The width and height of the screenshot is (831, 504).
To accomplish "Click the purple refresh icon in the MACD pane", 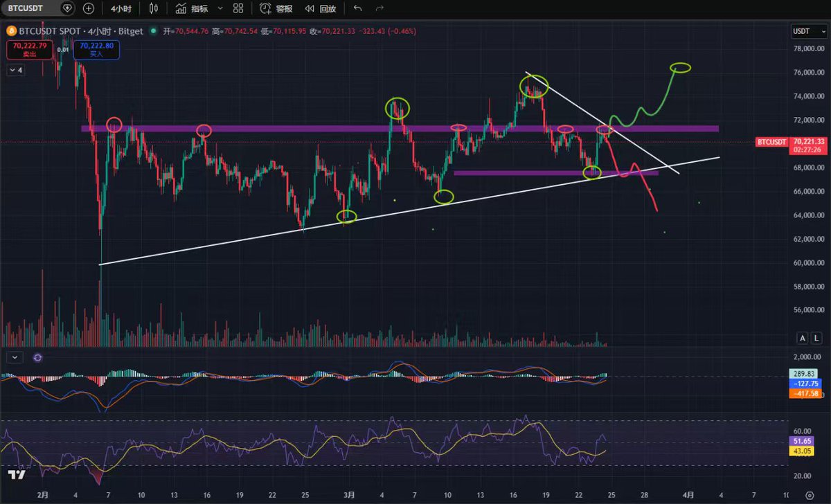I will pyautogui.click(x=37, y=357).
